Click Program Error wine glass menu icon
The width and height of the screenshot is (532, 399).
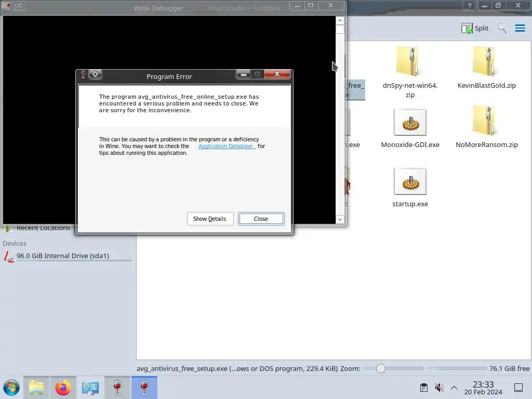tap(83, 74)
